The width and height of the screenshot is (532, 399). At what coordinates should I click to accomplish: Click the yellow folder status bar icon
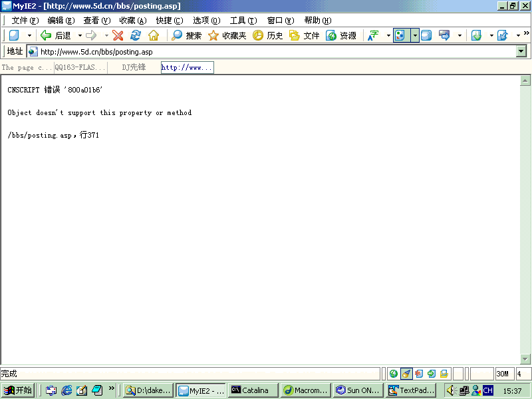pyautogui.click(x=444, y=374)
